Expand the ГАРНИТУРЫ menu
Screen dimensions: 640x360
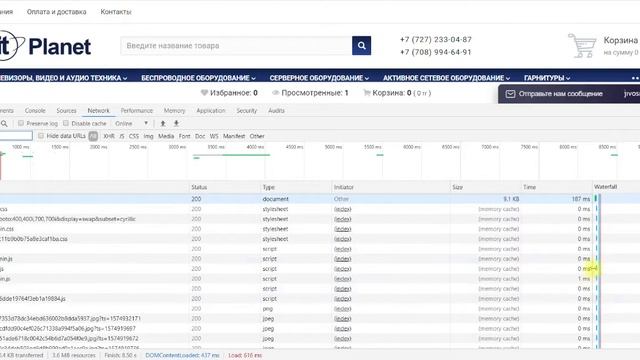click(x=547, y=78)
